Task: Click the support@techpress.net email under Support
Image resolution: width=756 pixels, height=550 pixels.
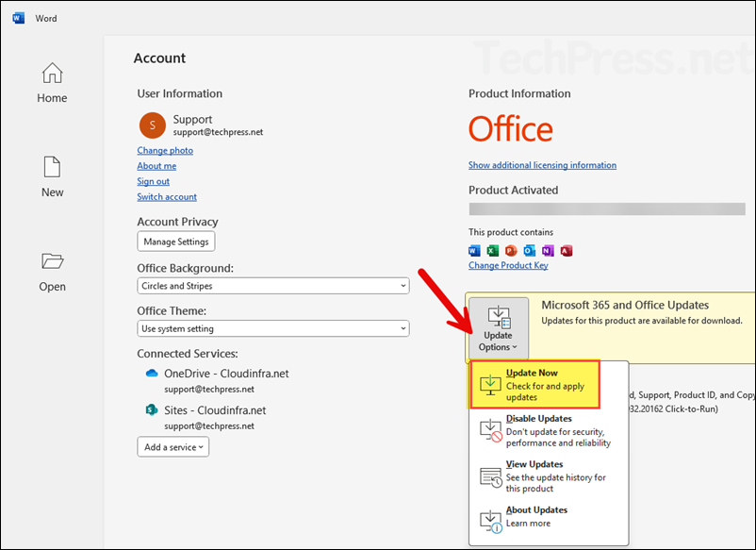Action: click(218, 132)
